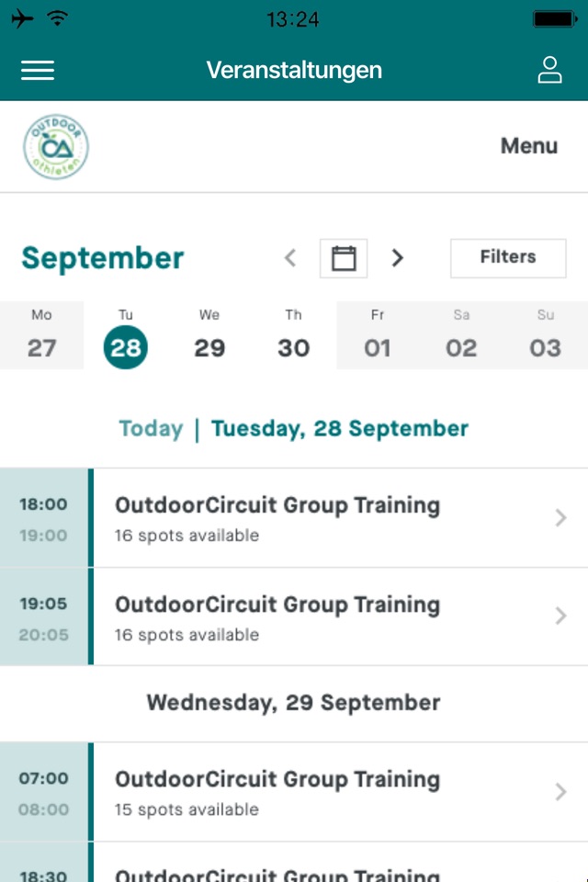Select Friday 01 in week strip
Image resolution: width=588 pixels, height=882 pixels.
[x=378, y=336]
